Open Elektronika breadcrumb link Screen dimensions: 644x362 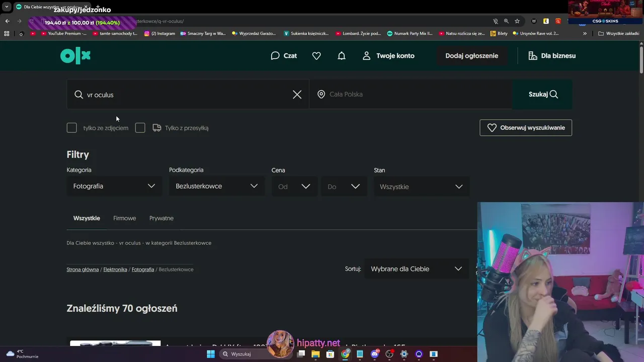(x=115, y=269)
